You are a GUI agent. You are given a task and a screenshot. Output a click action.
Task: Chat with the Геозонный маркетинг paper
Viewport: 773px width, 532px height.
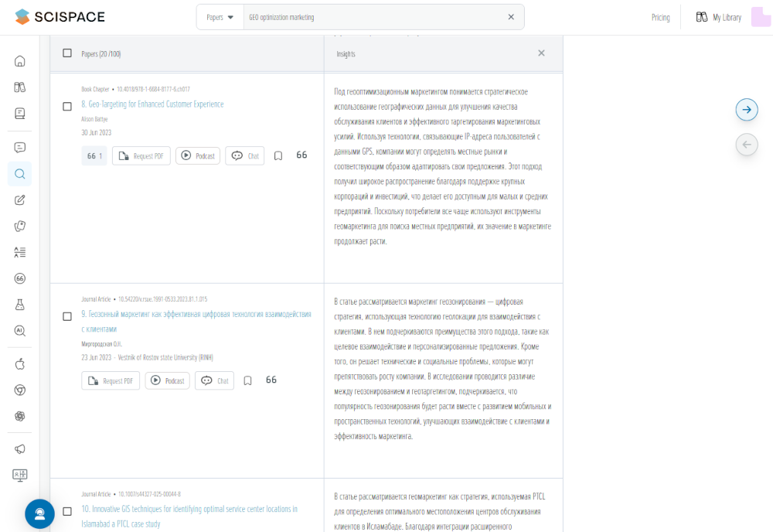[214, 380]
